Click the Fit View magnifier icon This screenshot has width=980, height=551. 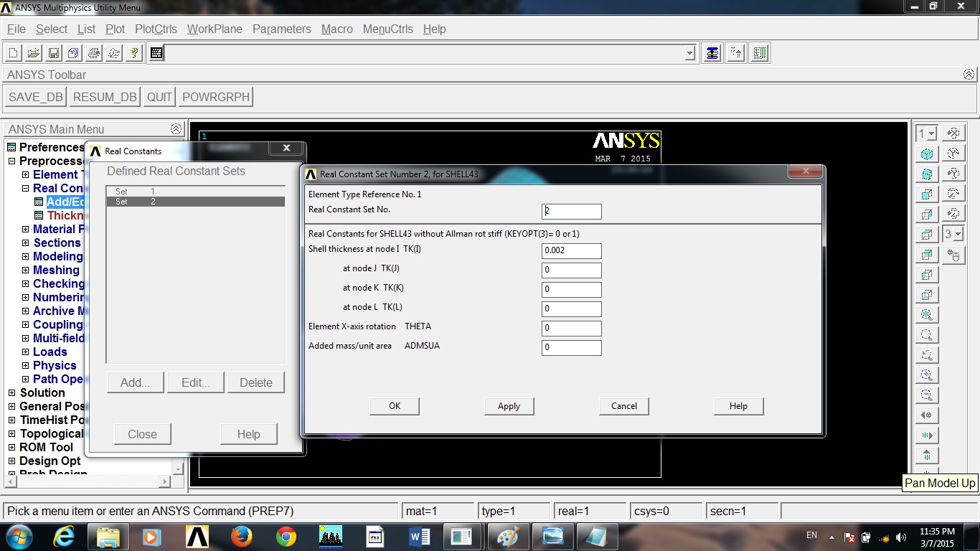click(x=927, y=315)
